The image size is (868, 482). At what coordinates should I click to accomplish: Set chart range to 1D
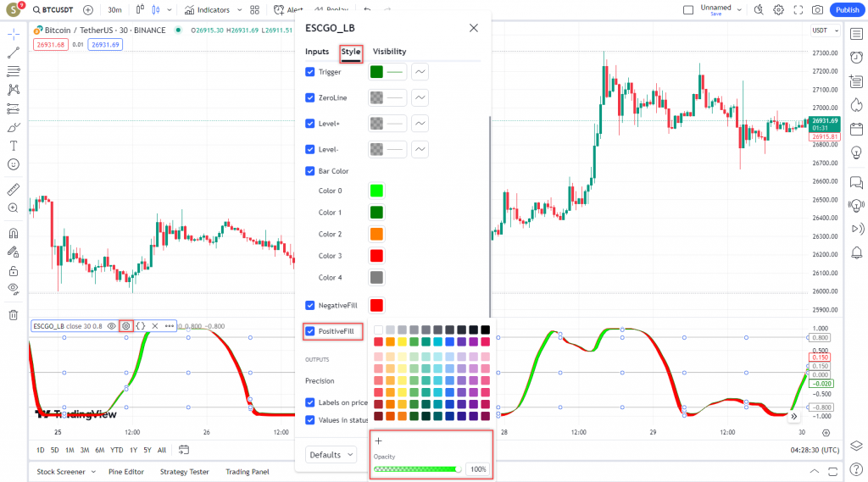click(41, 450)
